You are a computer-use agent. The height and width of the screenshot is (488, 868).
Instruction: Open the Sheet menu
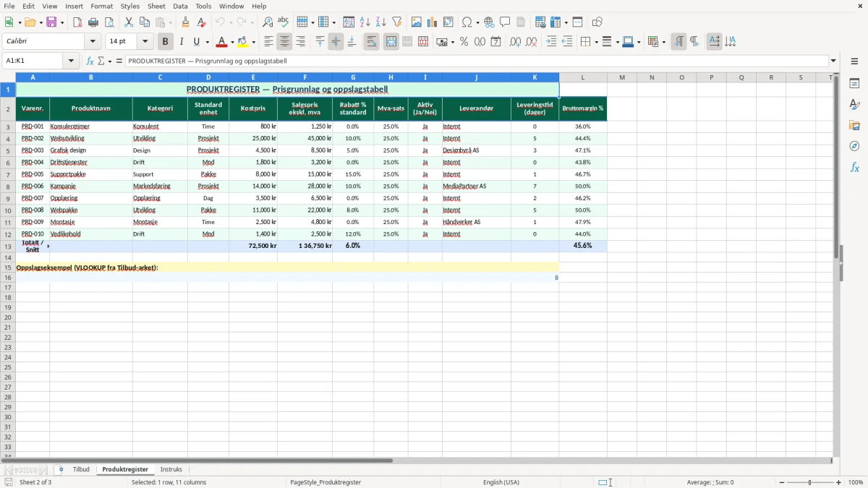(x=156, y=6)
